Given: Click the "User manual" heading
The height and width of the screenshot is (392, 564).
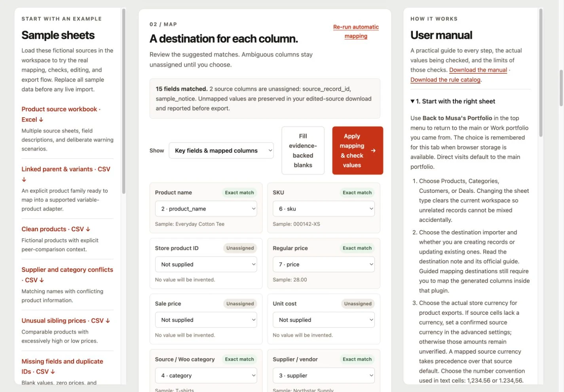Looking at the screenshot, I should click(x=441, y=35).
